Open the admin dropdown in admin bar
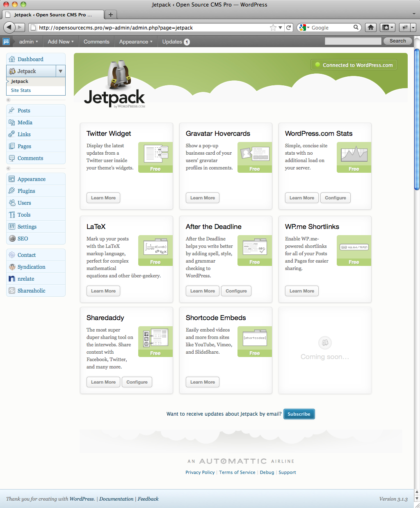The height and width of the screenshot is (508, 420). pyautogui.click(x=28, y=41)
